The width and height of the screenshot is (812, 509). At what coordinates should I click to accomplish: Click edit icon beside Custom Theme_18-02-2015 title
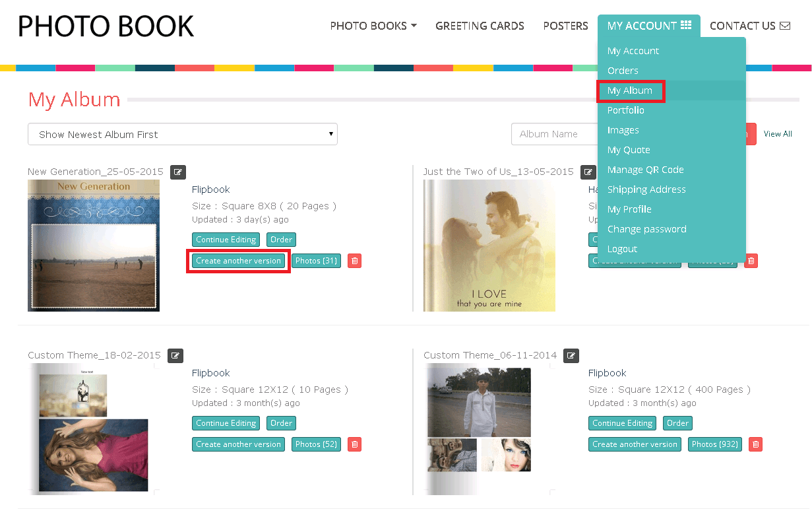175,355
